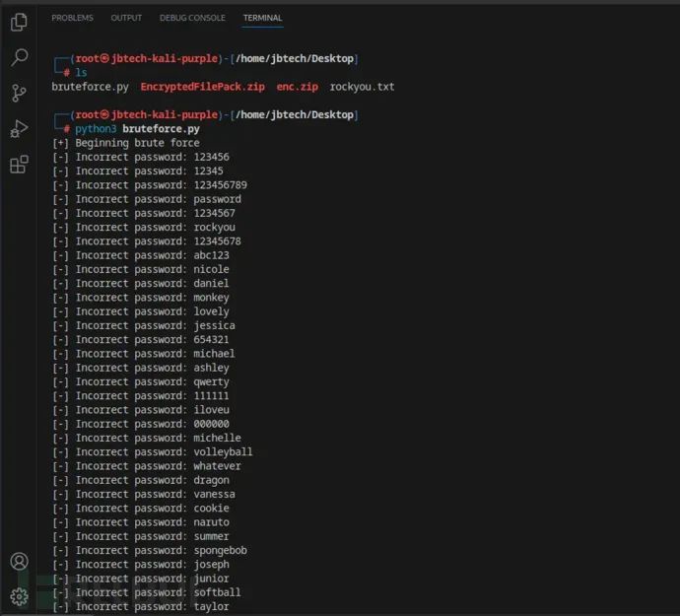Click the 'Incorrect password: 12345' line
The height and width of the screenshot is (616, 680).
[x=138, y=171]
